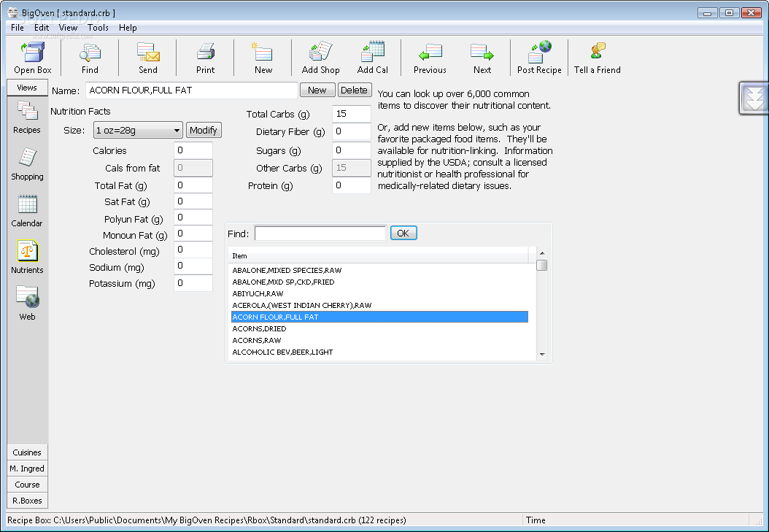Click the Monoun Fat (g) field
Image resolution: width=769 pixels, height=532 pixels.
coord(193,234)
